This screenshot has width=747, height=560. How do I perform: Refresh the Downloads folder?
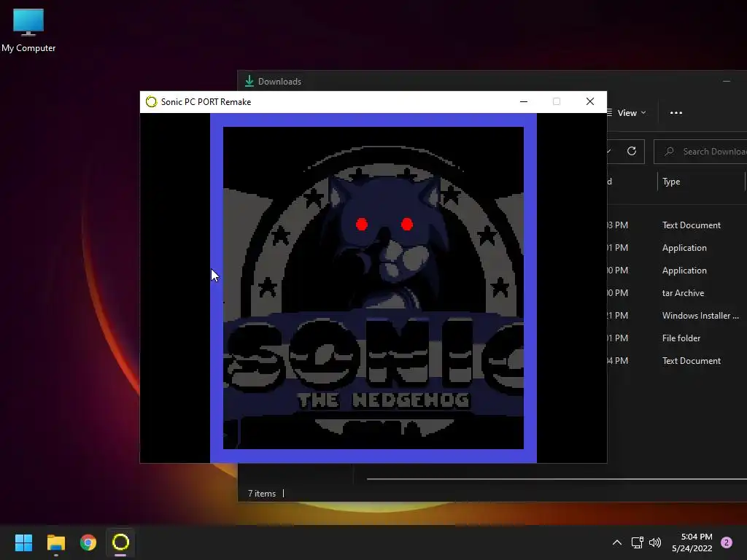pyautogui.click(x=632, y=152)
